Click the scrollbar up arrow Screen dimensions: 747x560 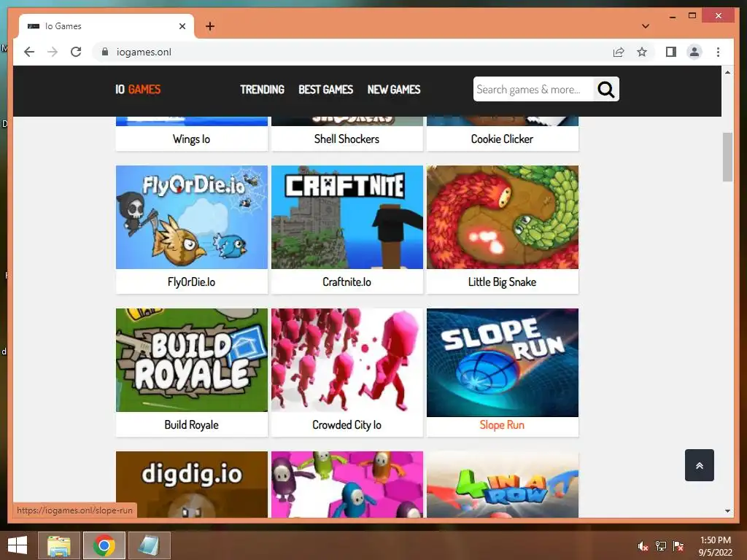(x=727, y=72)
